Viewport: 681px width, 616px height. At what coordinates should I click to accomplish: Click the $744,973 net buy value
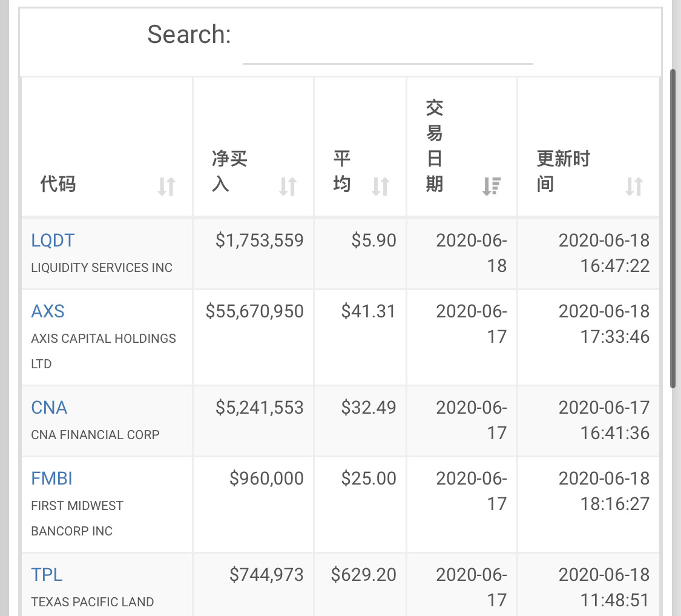click(x=267, y=575)
